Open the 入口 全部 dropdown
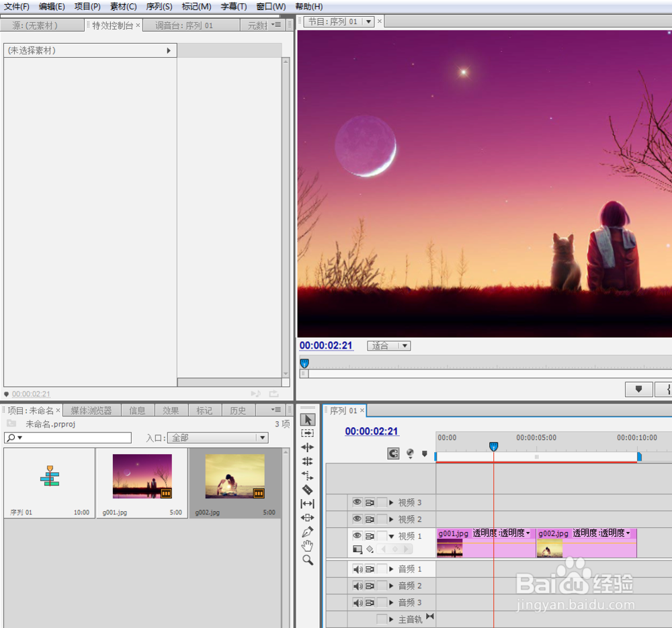Image resolution: width=672 pixels, height=628 pixels. click(x=218, y=437)
